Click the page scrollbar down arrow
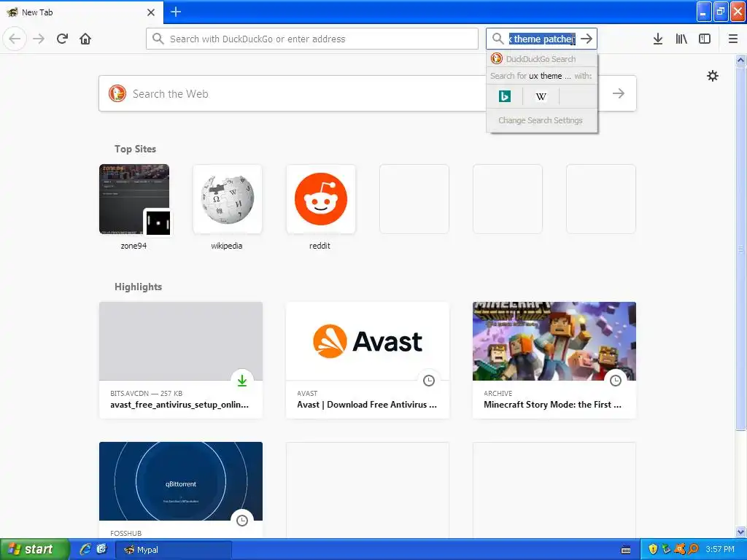Image resolution: width=747 pixels, height=560 pixels. (741, 532)
